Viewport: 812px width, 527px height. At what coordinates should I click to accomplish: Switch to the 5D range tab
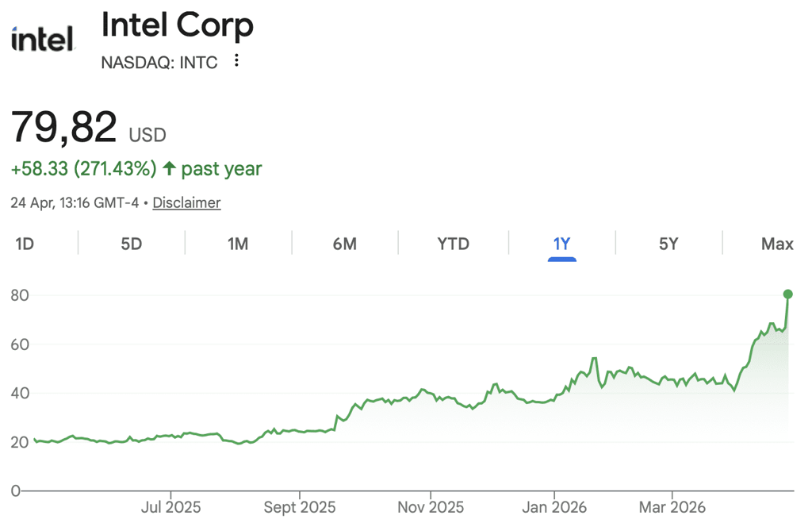[131, 244]
